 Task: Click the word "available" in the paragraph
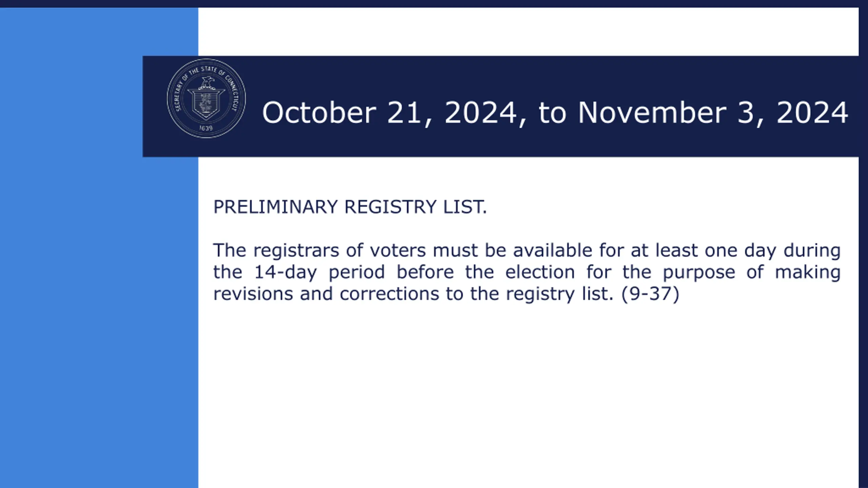552,250
